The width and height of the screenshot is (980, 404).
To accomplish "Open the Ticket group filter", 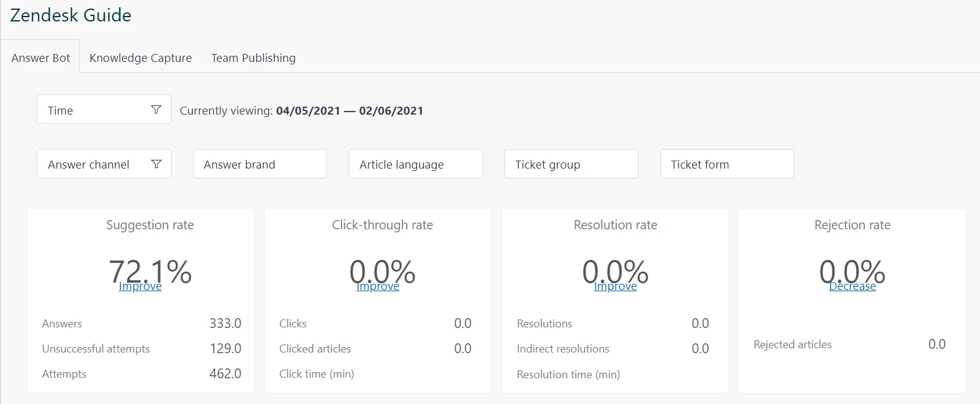I will point(571,164).
